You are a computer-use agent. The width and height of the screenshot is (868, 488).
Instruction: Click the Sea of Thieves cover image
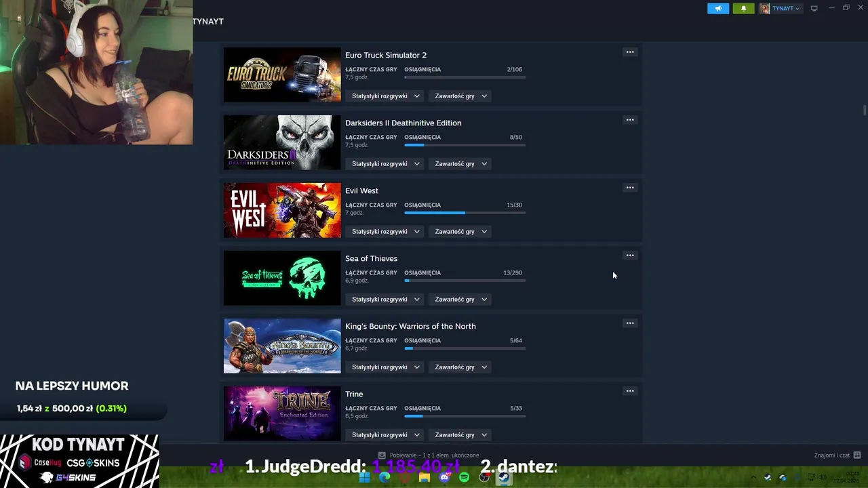coord(282,278)
